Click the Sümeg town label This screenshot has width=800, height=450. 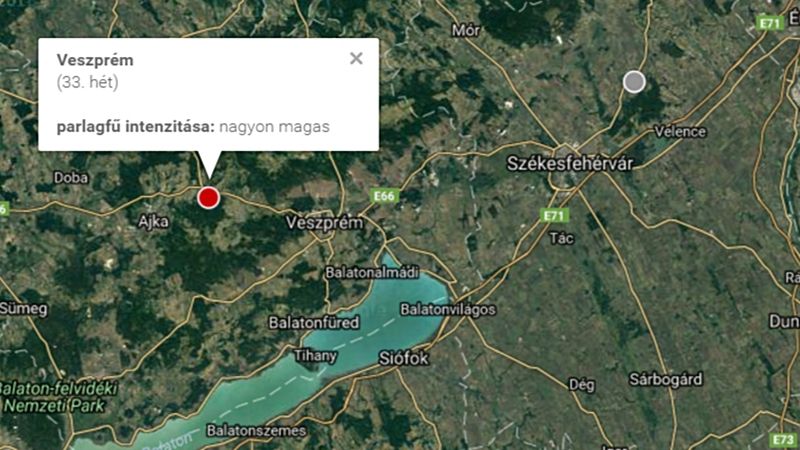24,309
